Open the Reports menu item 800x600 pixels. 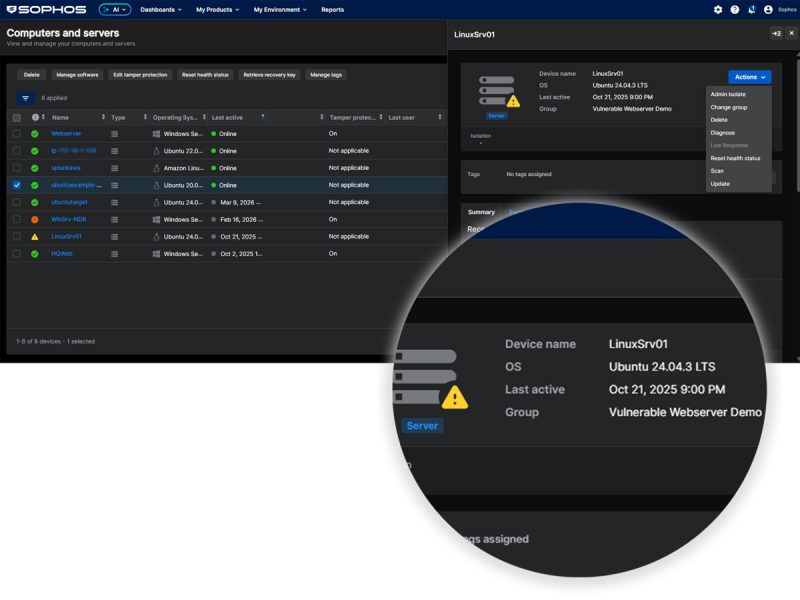coord(333,10)
